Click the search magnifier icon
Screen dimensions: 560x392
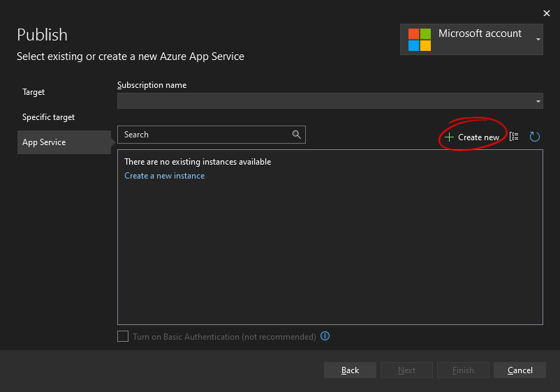coord(297,135)
